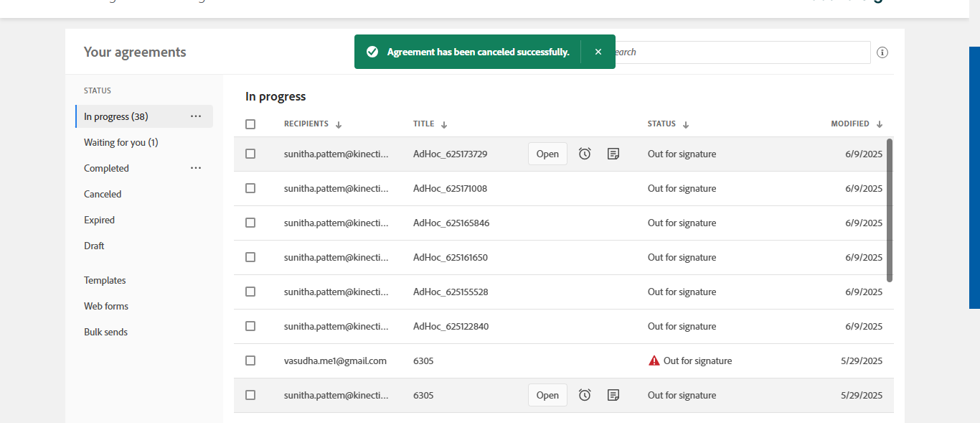
Task: Open Waiting for you filter
Action: point(121,142)
